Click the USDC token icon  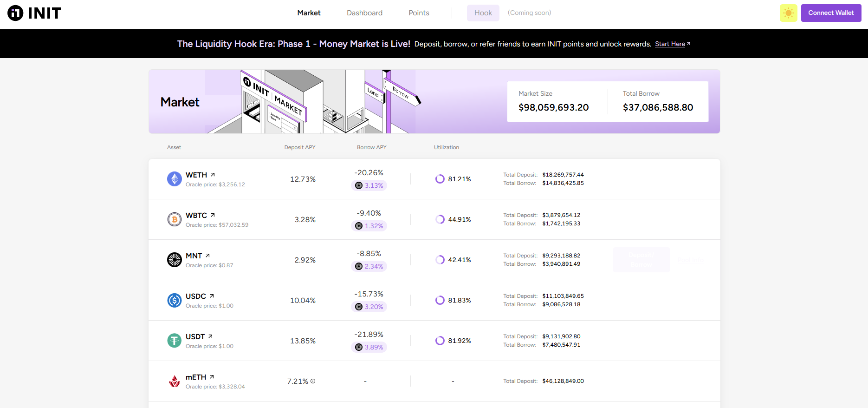point(175,300)
